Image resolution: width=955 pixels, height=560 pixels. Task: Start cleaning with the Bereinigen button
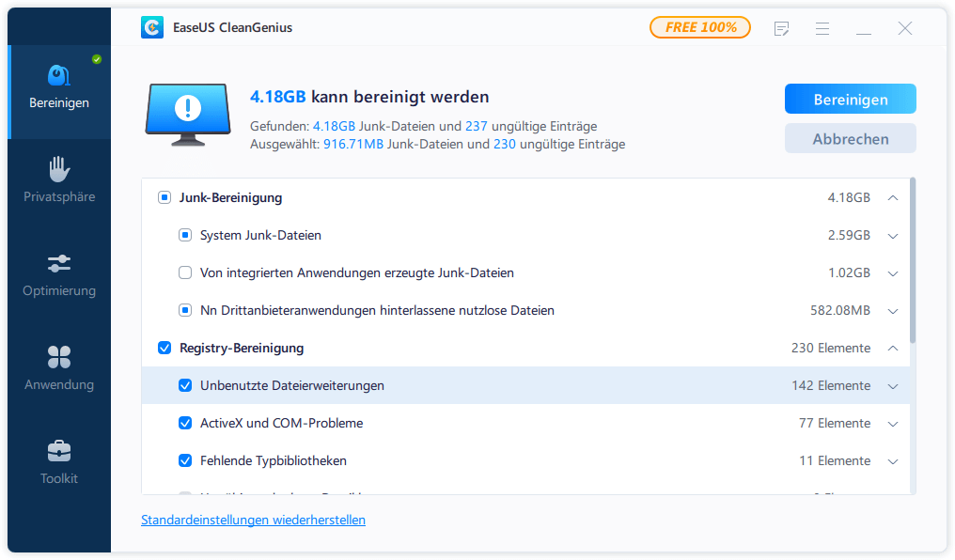[x=851, y=100]
